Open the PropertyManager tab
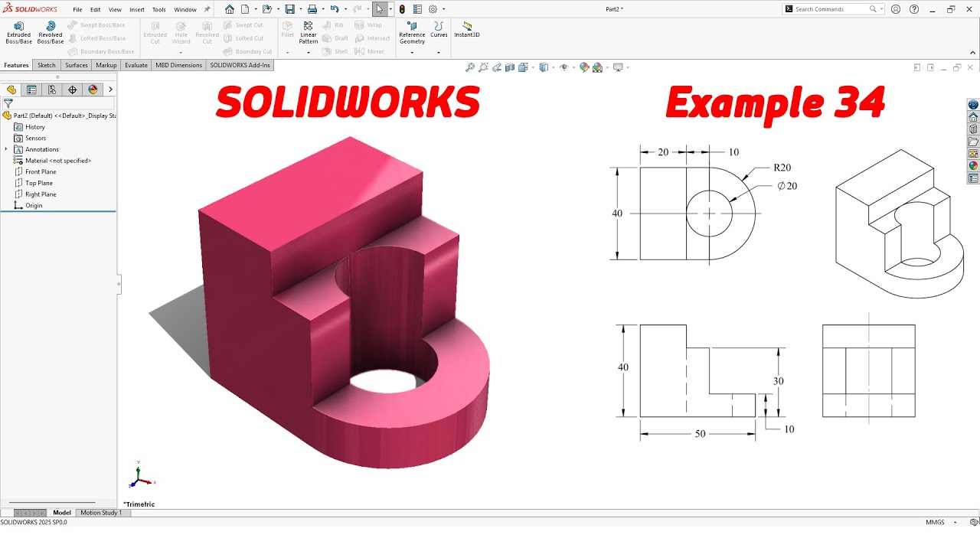The image size is (980, 551). (x=31, y=90)
